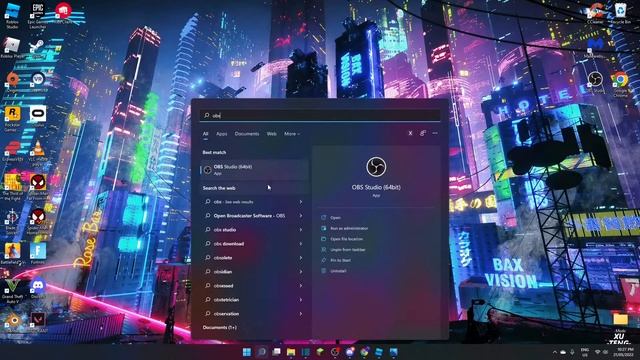
Task: Show hidden system tray icons chevron
Action: [x=554, y=352]
